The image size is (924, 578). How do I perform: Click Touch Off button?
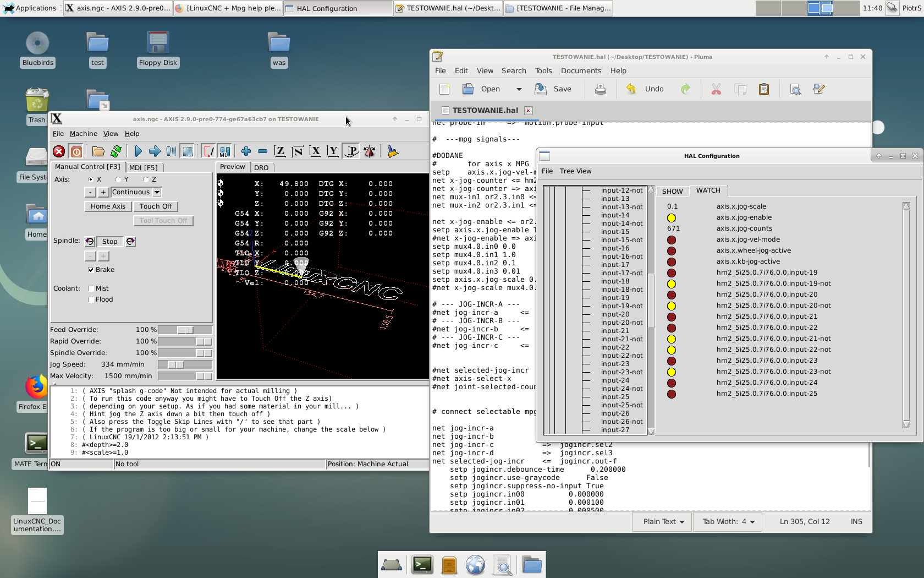point(156,206)
